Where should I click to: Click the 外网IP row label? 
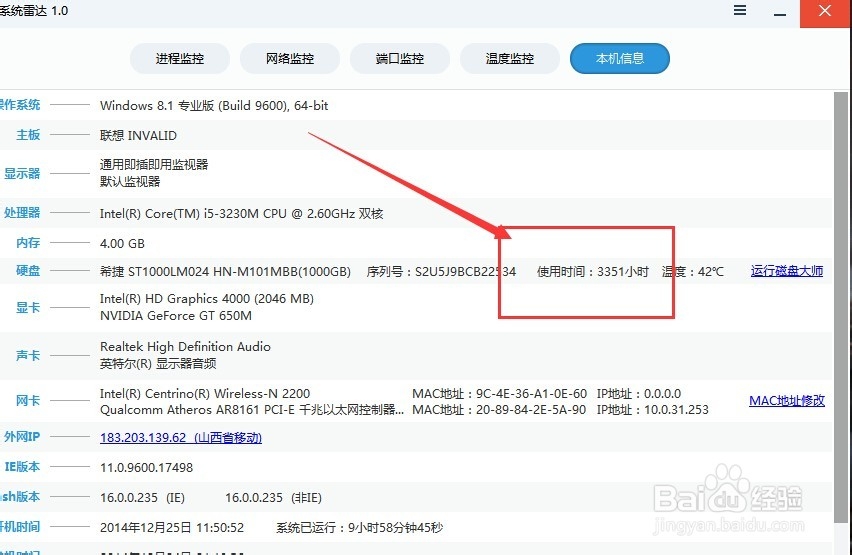22,436
